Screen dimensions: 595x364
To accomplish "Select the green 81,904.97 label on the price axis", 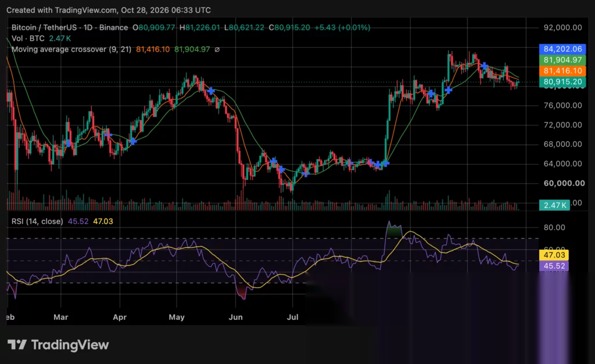I will [x=562, y=60].
